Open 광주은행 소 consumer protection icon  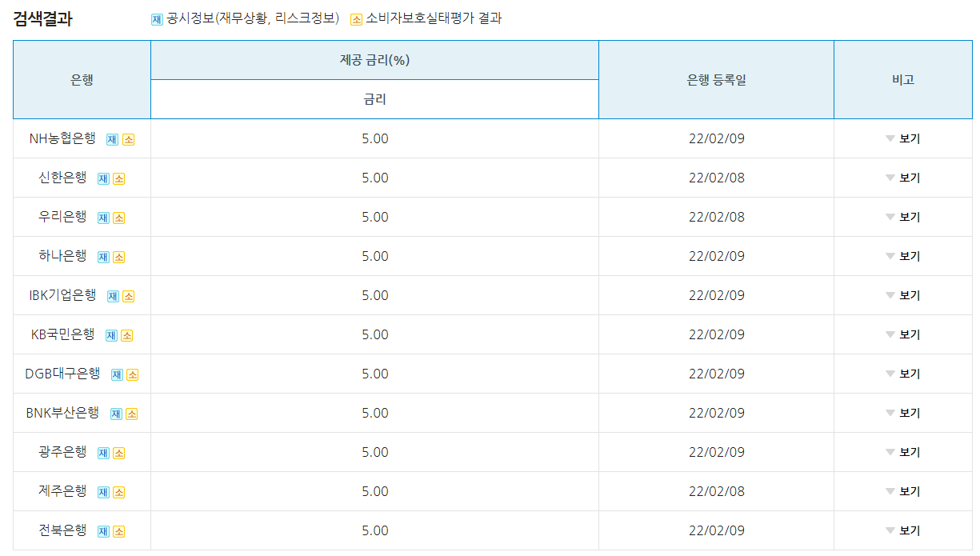click(x=118, y=453)
